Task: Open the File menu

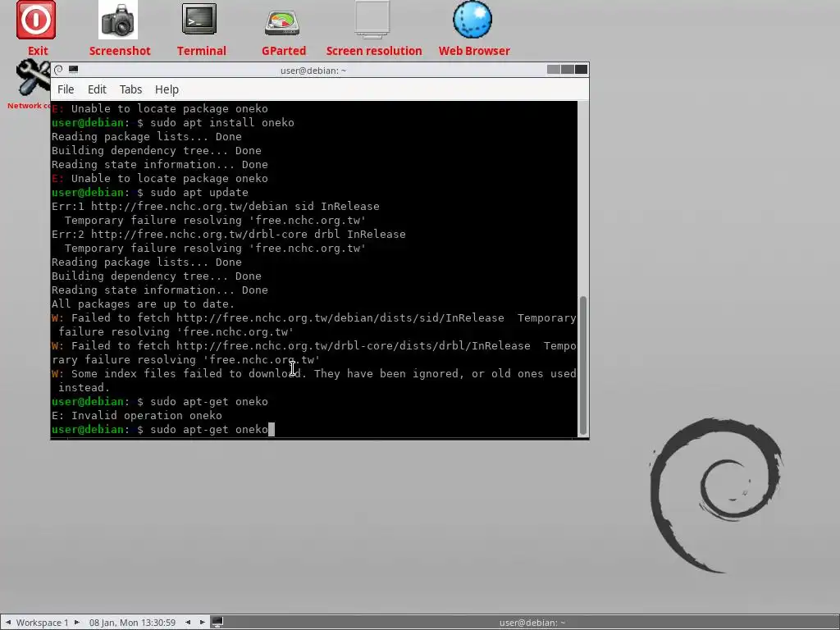Action: click(66, 89)
